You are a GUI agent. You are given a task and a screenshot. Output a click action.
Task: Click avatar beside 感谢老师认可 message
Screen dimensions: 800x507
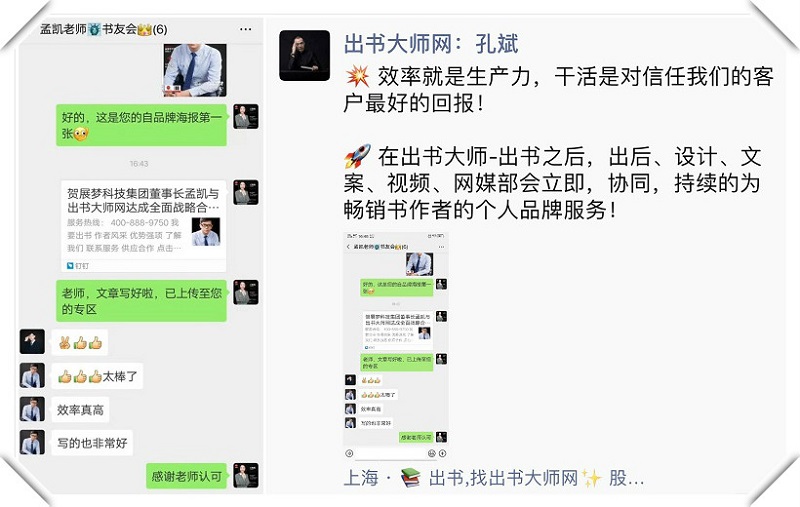[246, 475]
